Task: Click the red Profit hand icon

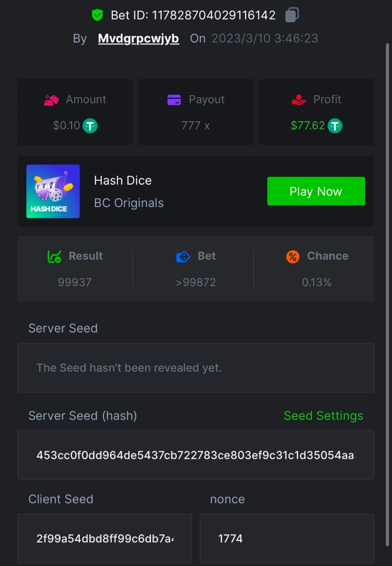Action: click(x=298, y=100)
